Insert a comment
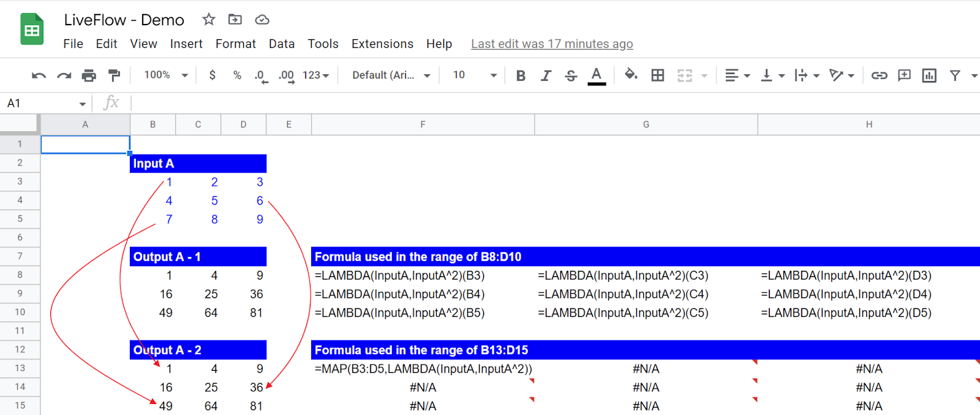Image resolution: width=980 pixels, height=415 pixels. [x=904, y=75]
